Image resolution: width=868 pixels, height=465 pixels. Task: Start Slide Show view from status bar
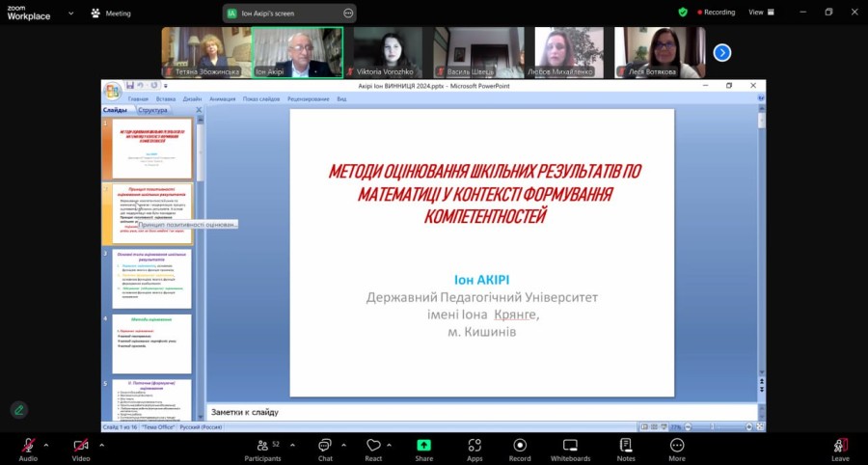pos(662,426)
